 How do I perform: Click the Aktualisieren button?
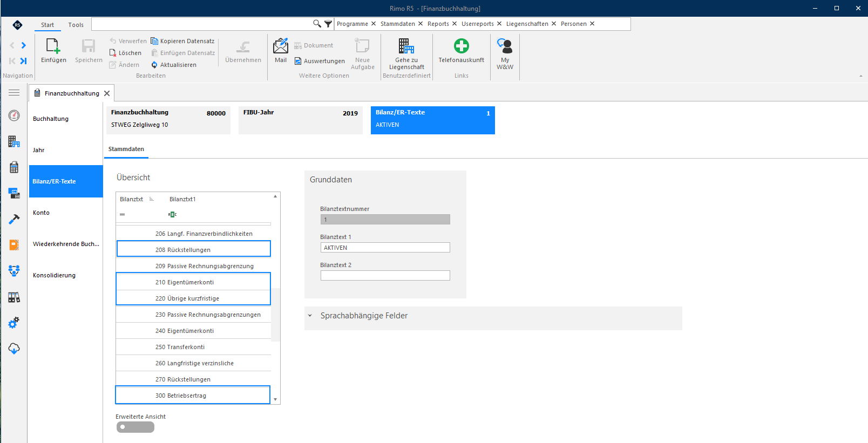click(x=174, y=65)
